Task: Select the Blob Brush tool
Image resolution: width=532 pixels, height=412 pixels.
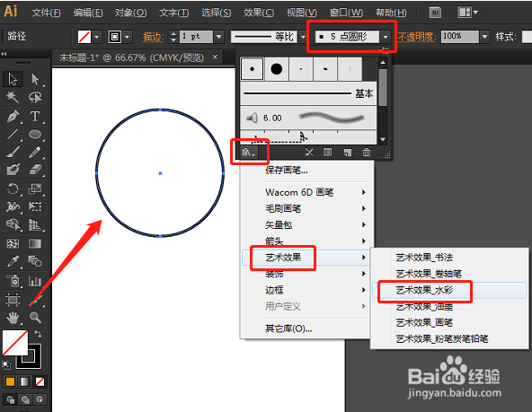Action: [x=13, y=170]
